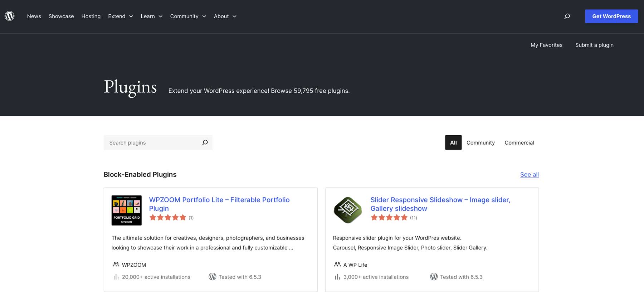This screenshot has width=644, height=296.
Task: Click the WPZOOM author name
Action: click(134, 265)
